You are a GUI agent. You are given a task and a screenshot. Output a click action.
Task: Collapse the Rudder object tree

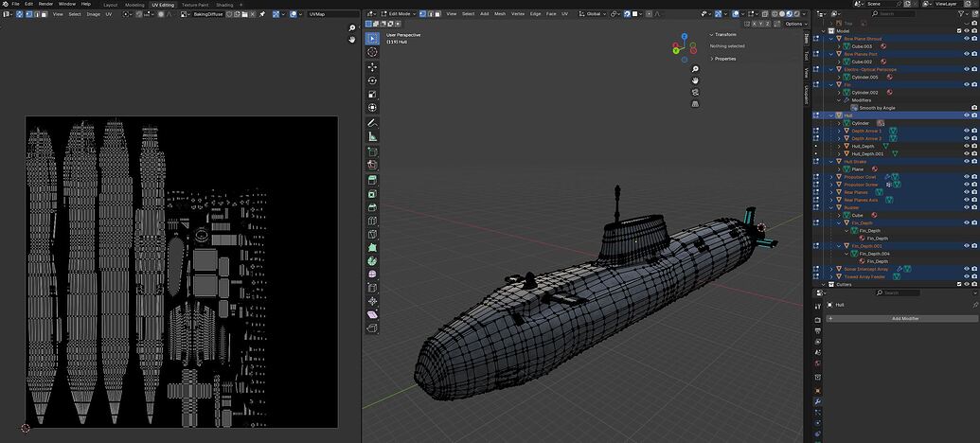831,207
